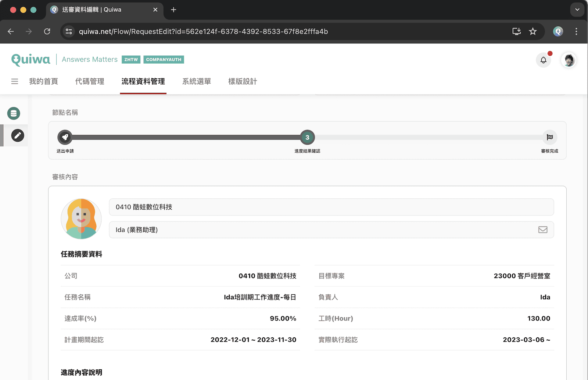This screenshot has width=588, height=380.
Task: Open the hamburger menu icon
Action: point(15,81)
